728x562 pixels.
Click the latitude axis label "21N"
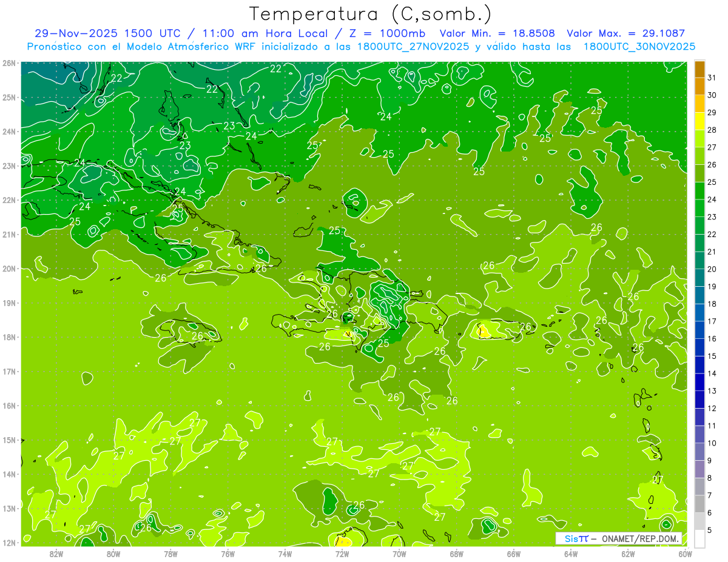tap(9, 234)
